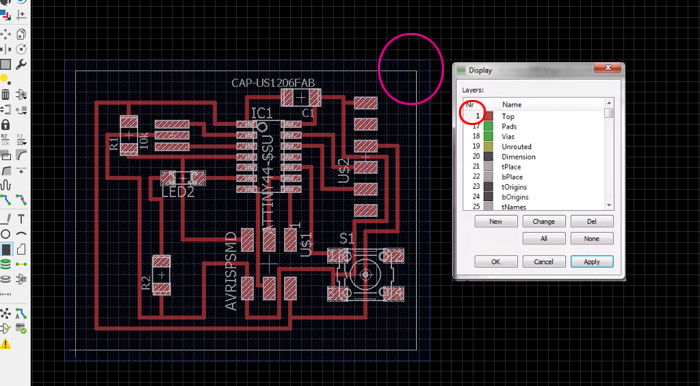Select the Move tool
The width and height of the screenshot is (700, 386).
point(5,34)
